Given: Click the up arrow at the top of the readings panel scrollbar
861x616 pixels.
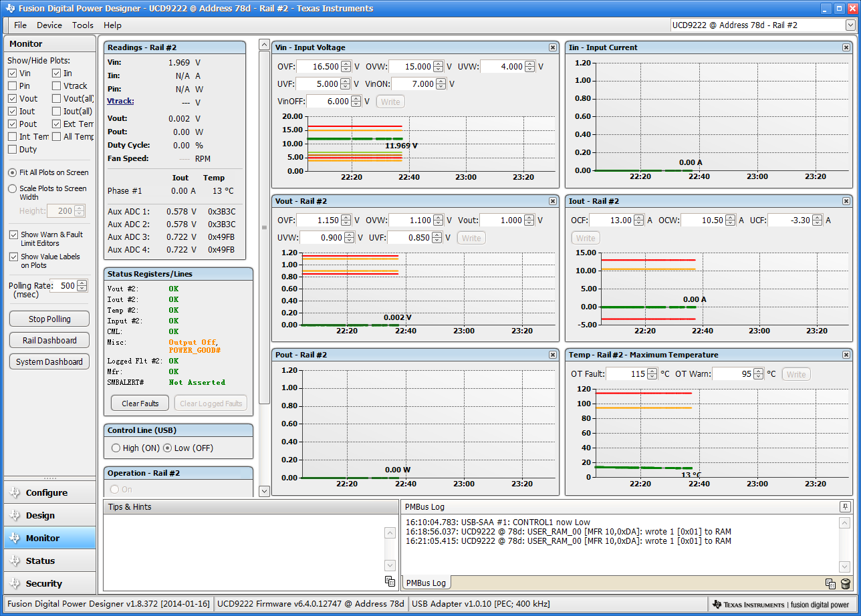Looking at the screenshot, I should (x=264, y=45).
